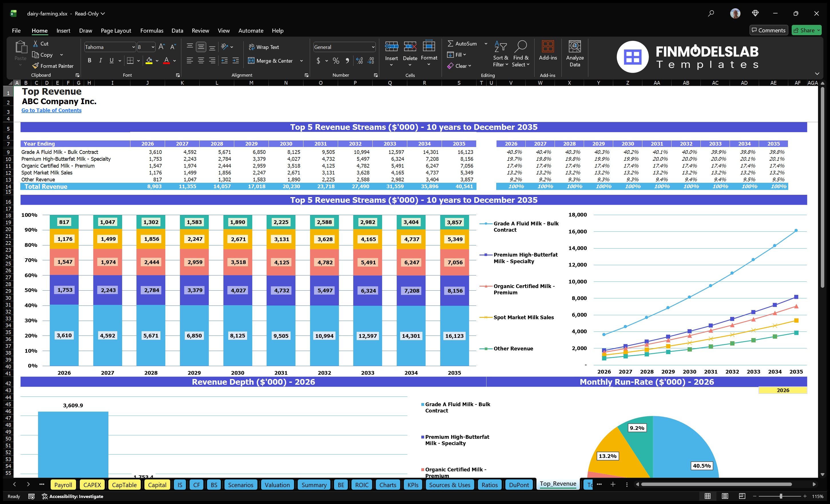830x504 pixels.
Task: Open the number format dropdown
Action: [x=344, y=47]
